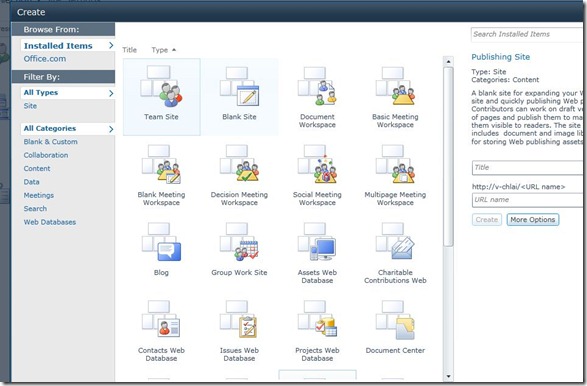This screenshot has width=587, height=386.
Task: Open More Options
Action: [533, 220]
